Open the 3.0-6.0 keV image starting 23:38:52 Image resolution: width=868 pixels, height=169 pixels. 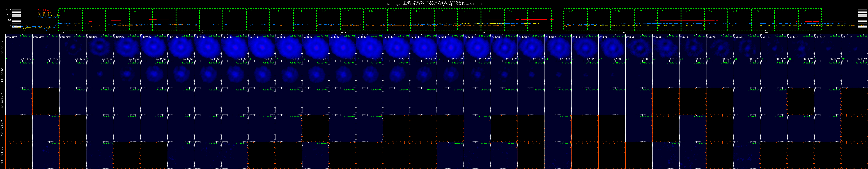(x=100, y=48)
